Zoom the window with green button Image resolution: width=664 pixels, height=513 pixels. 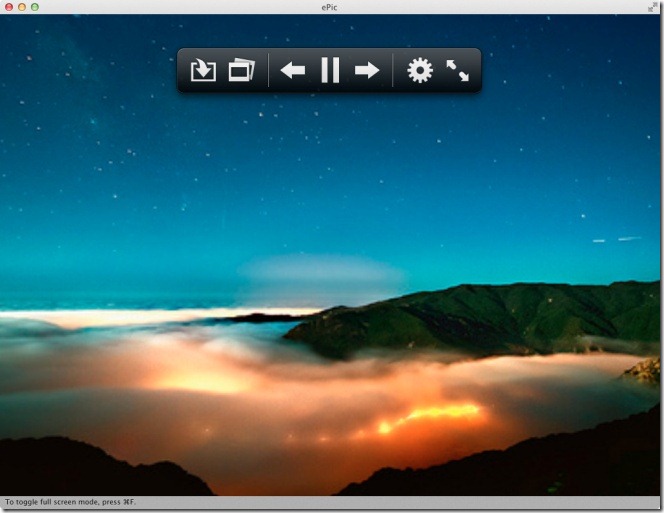[x=35, y=7]
